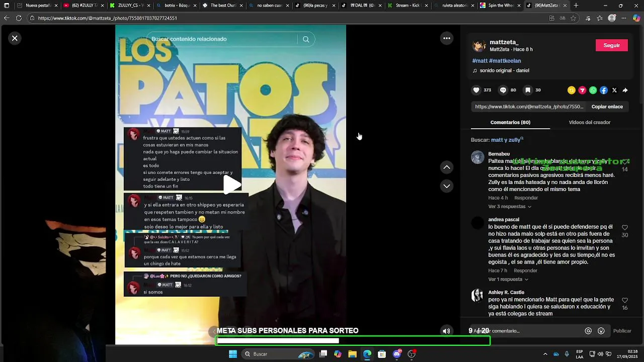Click the Publicar button
The image size is (644, 362).
tap(622, 331)
